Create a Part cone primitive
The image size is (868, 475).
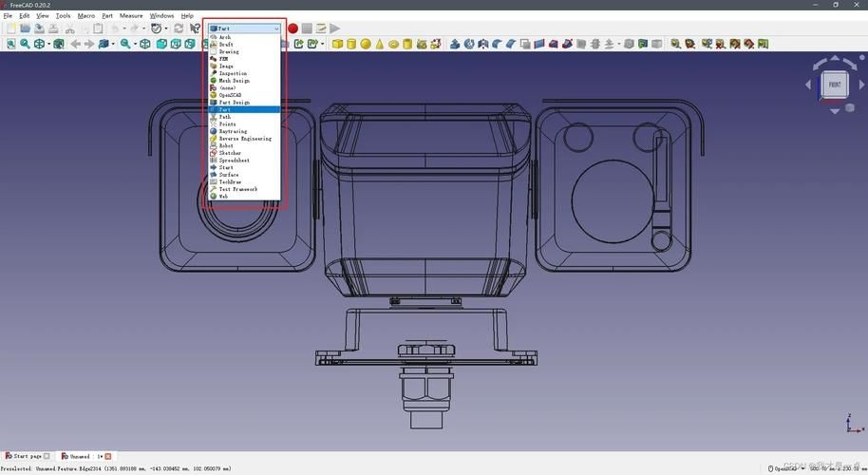[x=379, y=44]
